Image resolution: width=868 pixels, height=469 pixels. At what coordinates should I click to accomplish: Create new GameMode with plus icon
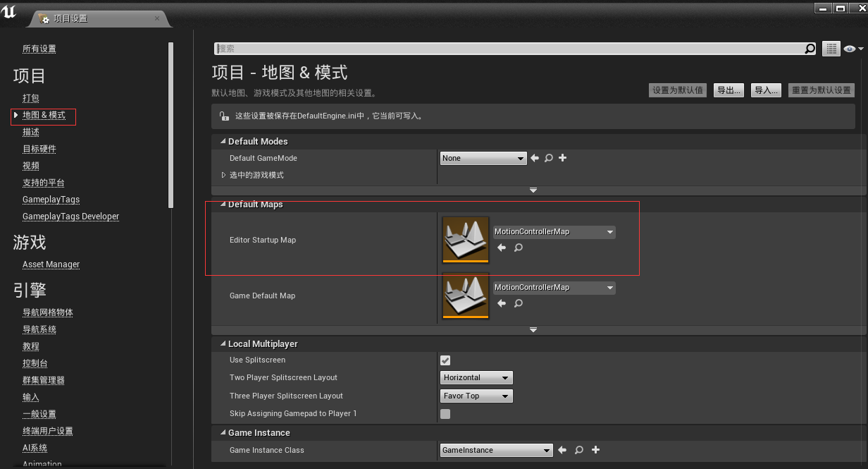[x=563, y=158]
